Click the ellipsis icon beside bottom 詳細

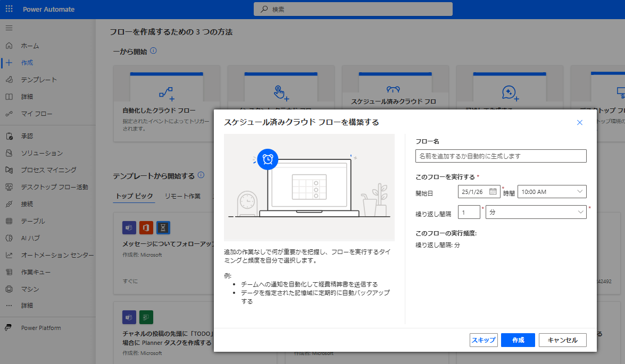pyautogui.click(x=9, y=306)
